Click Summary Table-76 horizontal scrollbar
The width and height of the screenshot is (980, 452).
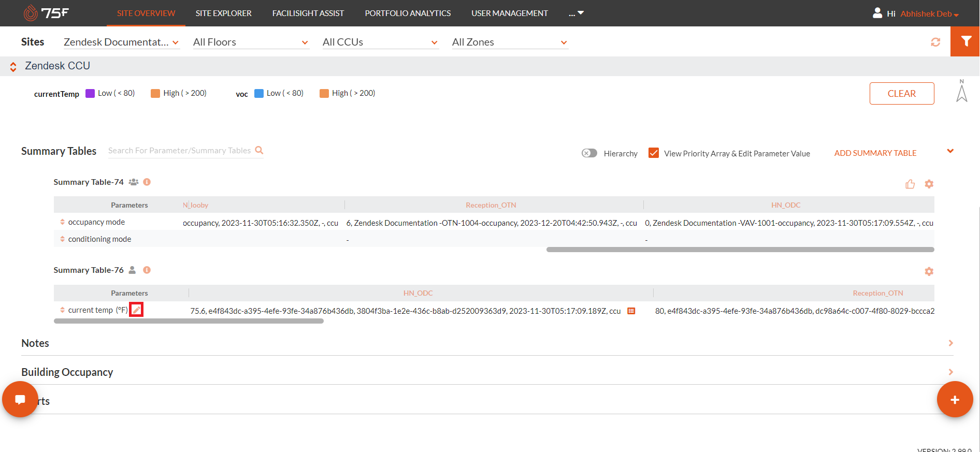click(x=189, y=322)
